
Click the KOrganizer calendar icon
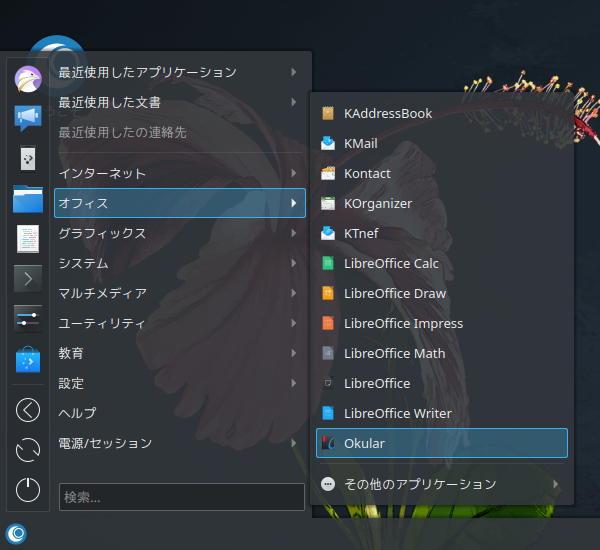pos(328,203)
